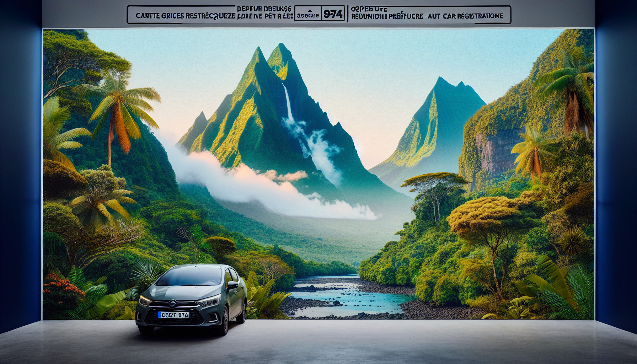This screenshot has height=364, width=637.
Task: Click the license plate on the gray car
Action: click(174, 315)
